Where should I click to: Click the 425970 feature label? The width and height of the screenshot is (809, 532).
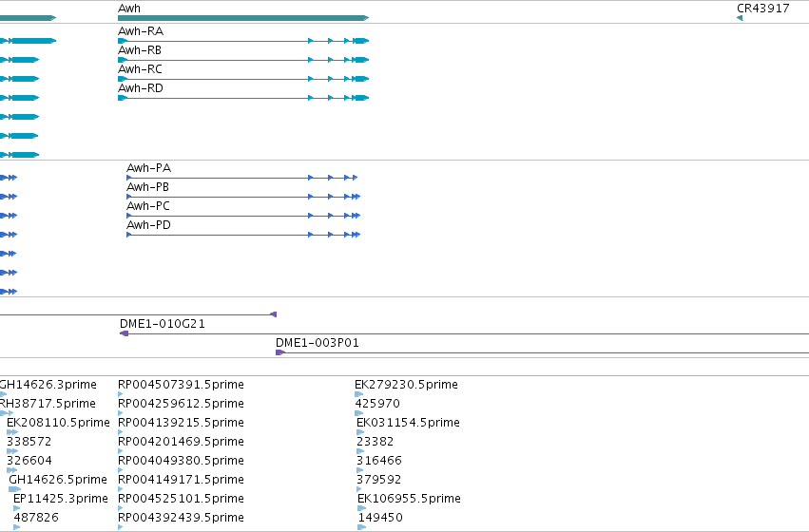377,404
